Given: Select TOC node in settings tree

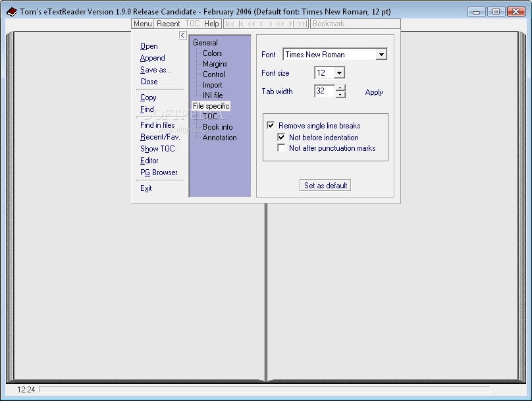Looking at the screenshot, I should 210,117.
